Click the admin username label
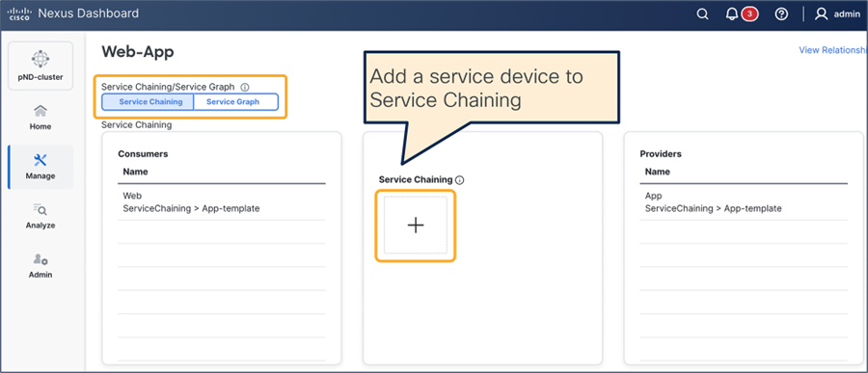This screenshot has height=373, width=868. (847, 14)
